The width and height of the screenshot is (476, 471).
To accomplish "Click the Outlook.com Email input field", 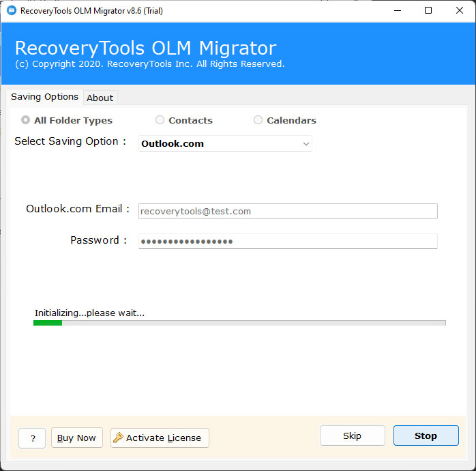I will (288, 211).
